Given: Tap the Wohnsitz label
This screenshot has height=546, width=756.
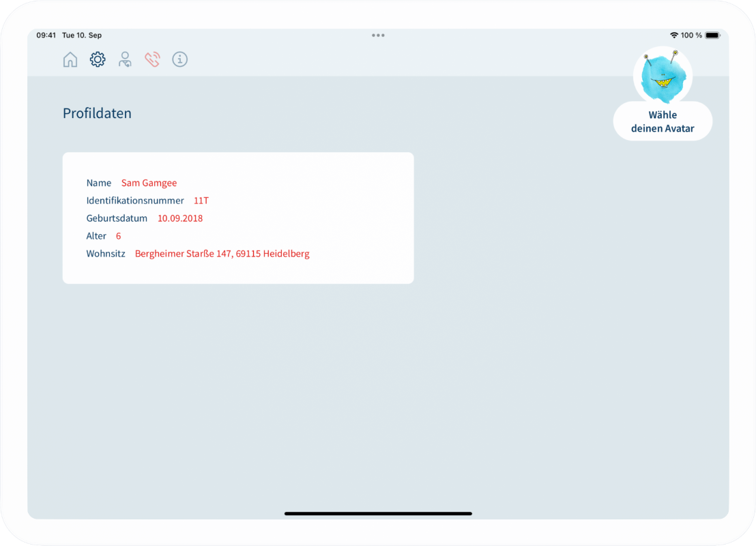Looking at the screenshot, I should [106, 254].
